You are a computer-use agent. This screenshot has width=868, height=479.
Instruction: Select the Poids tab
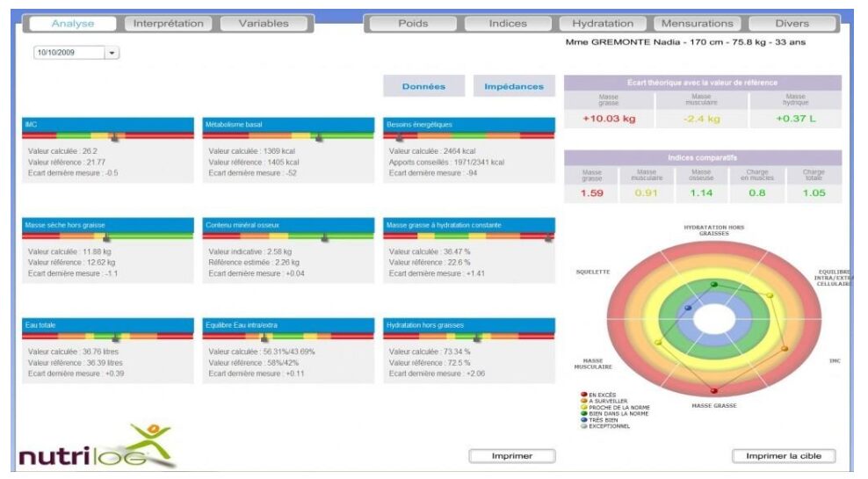coord(413,24)
